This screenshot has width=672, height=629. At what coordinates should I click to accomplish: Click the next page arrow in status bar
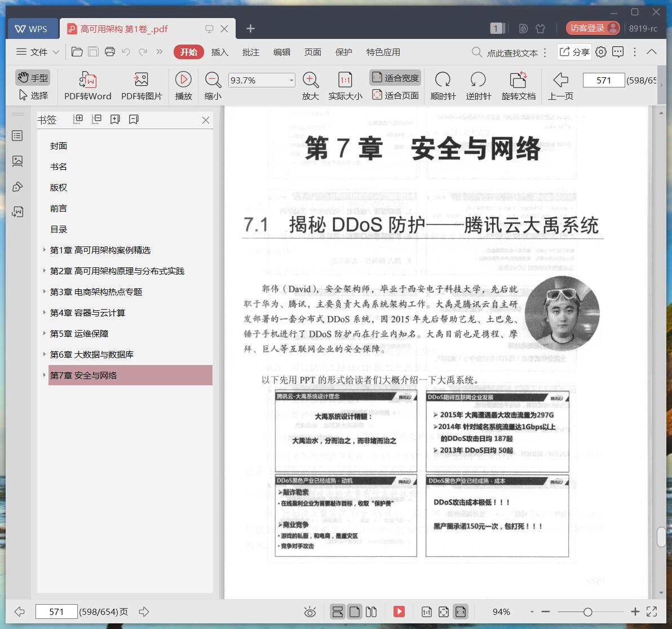click(x=144, y=612)
